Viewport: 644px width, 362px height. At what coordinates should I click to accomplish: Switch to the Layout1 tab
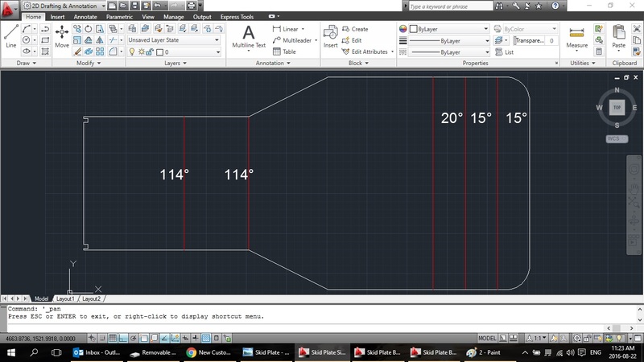pyautogui.click(x=65, y=298)
